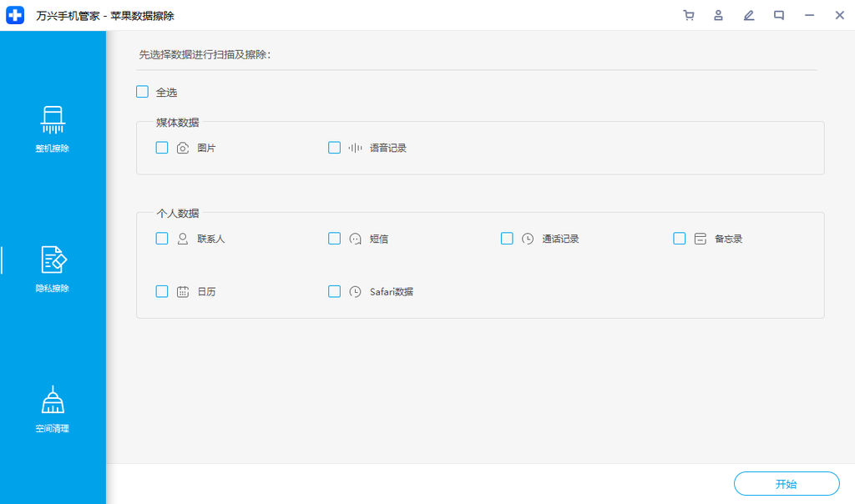
Task: Open the message chat icon
Action: click(x=779, y=15)
